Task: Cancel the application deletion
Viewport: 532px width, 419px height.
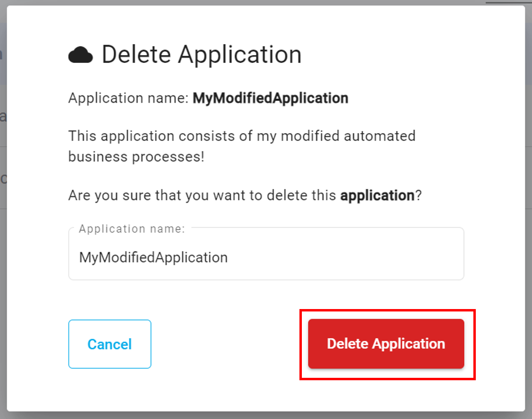Action: [110, 344]
